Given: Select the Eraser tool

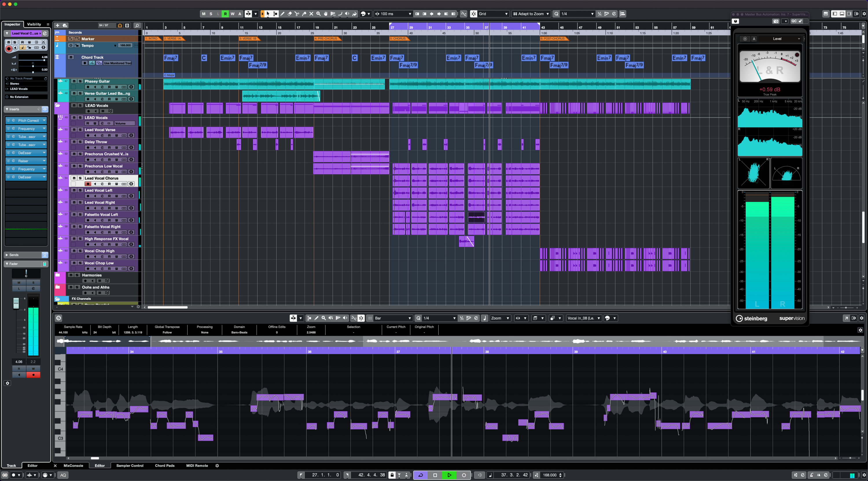Looking at the screenshot, I should tap(290, 14).
